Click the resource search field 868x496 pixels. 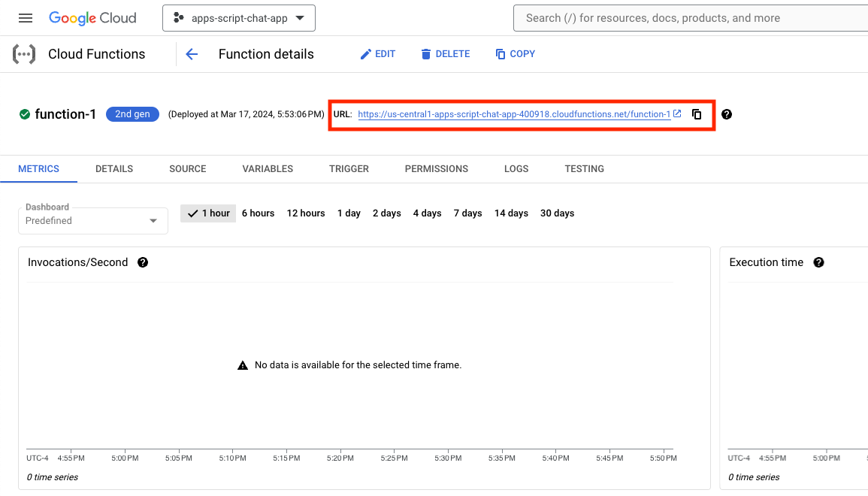690,18
